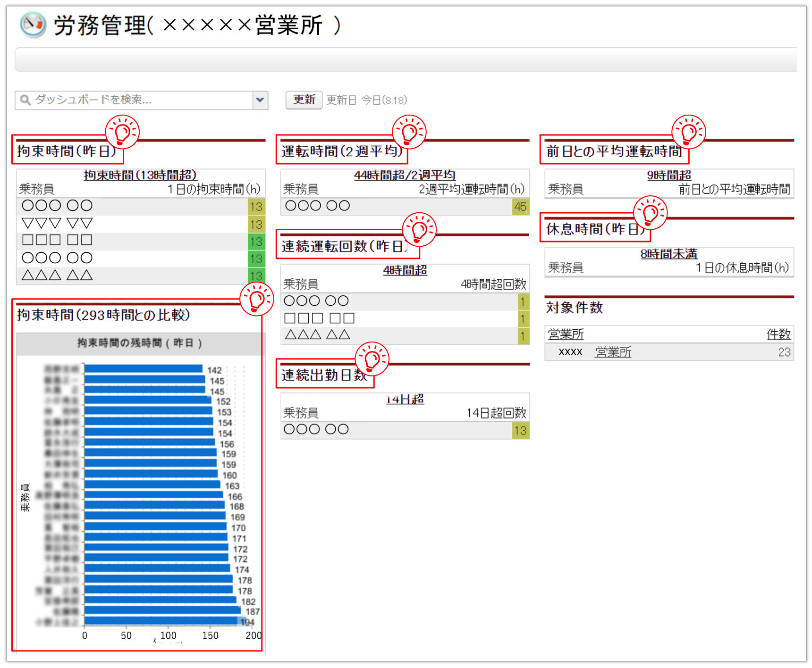Viewport: 812px width, 668px height.
Task: Click the chart bar labeled 194
Action: click(x=165, y=621)
